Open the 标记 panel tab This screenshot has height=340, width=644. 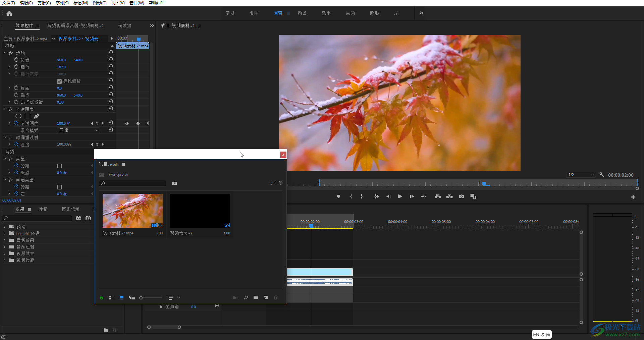43,209
